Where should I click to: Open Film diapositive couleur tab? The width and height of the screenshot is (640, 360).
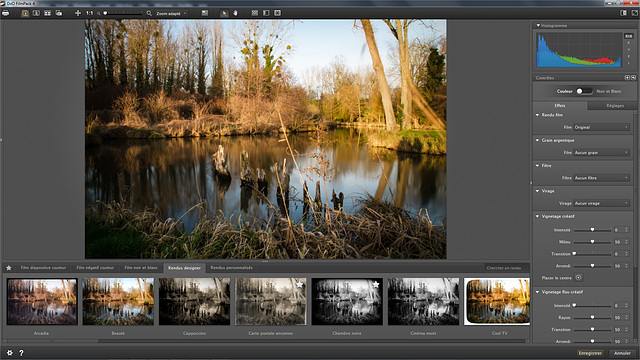point(43,268)
